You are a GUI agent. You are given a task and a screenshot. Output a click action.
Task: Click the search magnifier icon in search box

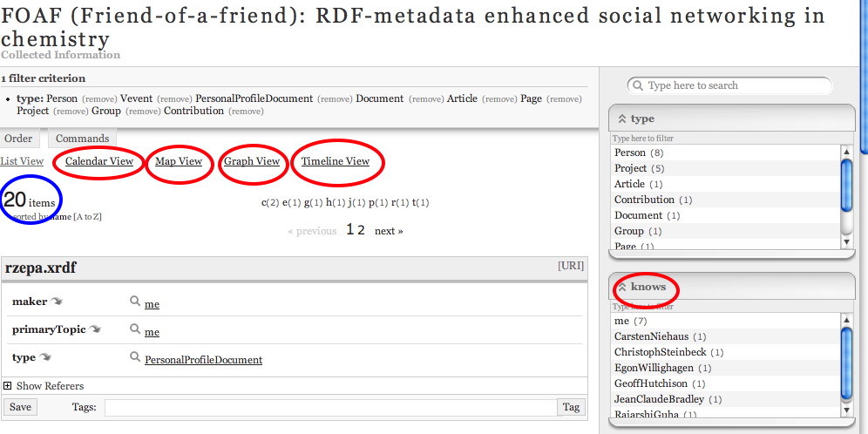(x=639, y=85)
